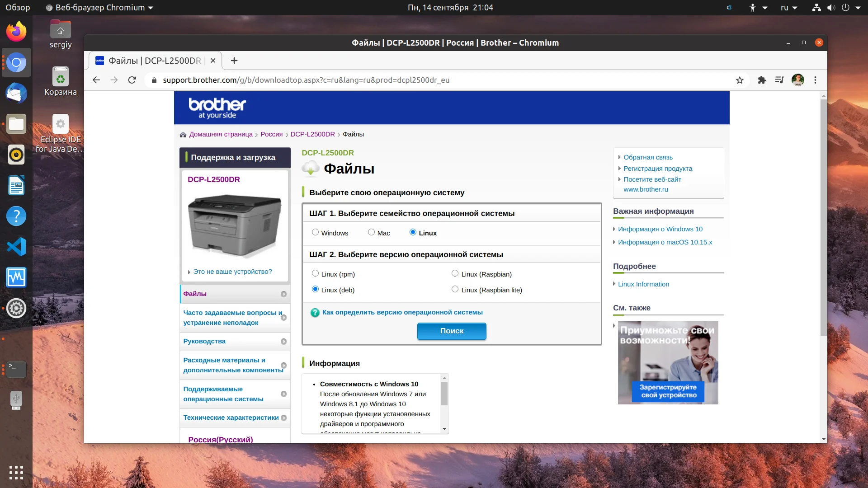The width and height of the screenshot is (868, 488).
Task: Click the browser reload page icon
Action: (132, 80)
